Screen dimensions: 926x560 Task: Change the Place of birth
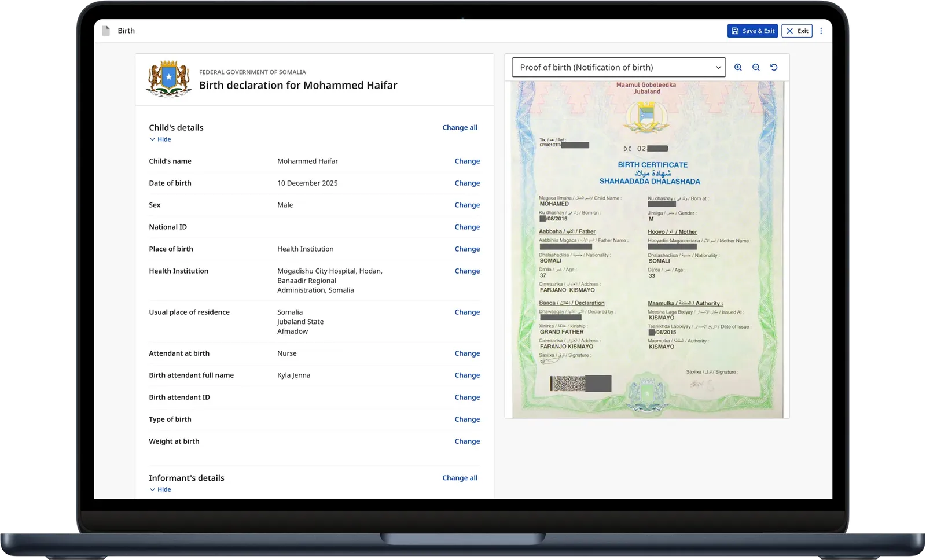[467, 249]
